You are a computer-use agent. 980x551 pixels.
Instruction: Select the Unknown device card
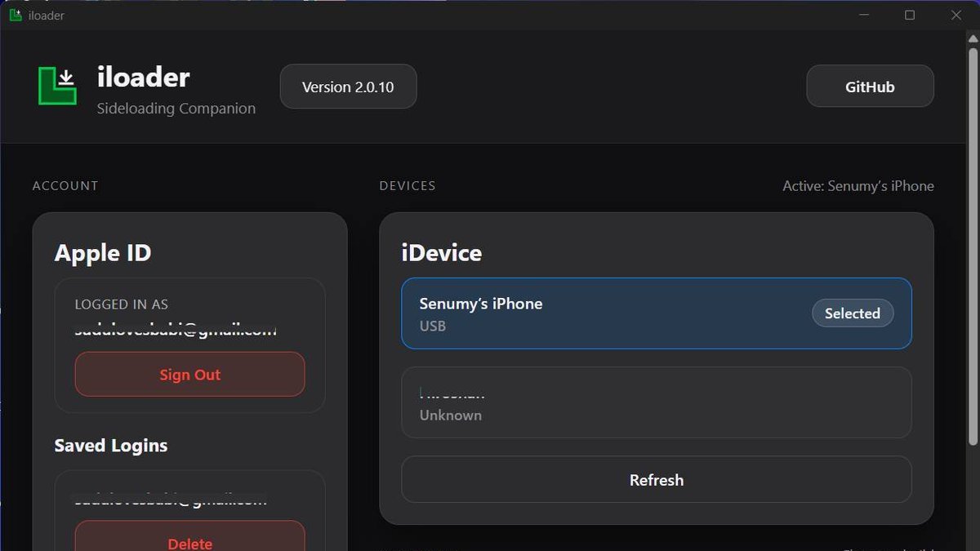[x=656, y=402]
